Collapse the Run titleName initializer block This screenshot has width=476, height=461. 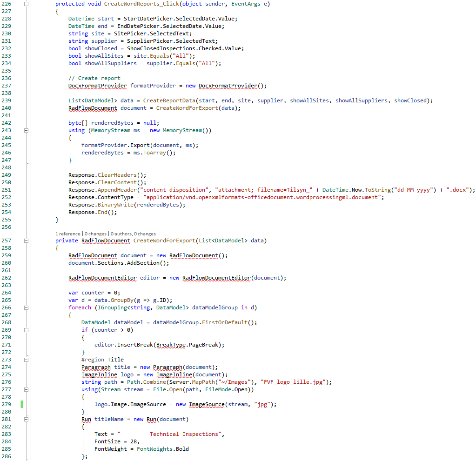(26, 419)
